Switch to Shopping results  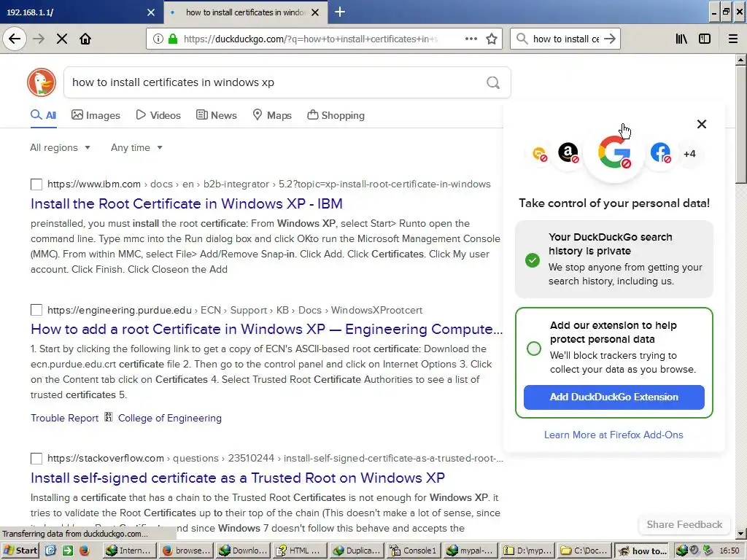[336, 115]
